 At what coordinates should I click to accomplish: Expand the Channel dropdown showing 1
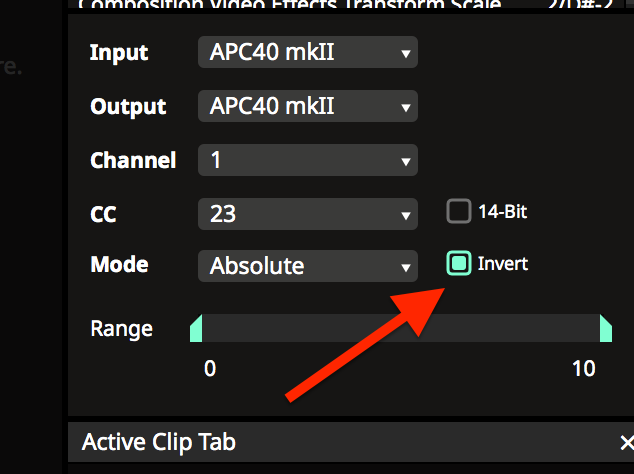(x=307, y=160)
